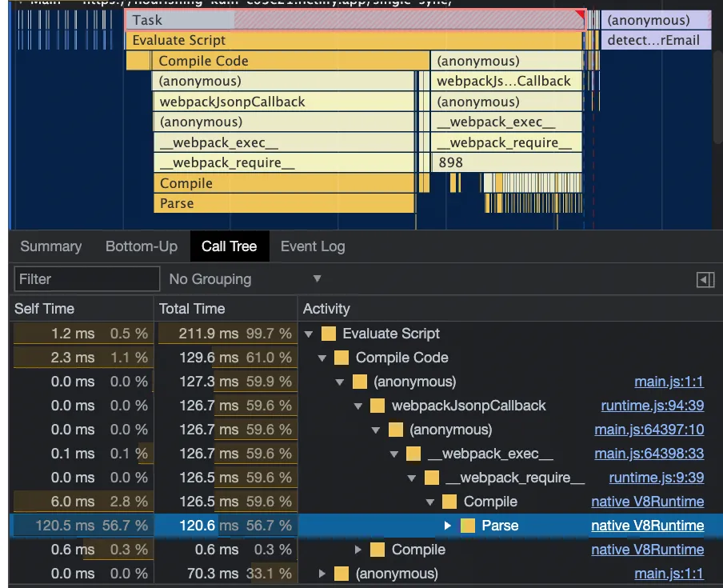Collapse the webpackJsonpCallback tree row
723x588 pixels.
tap(358, 406)
